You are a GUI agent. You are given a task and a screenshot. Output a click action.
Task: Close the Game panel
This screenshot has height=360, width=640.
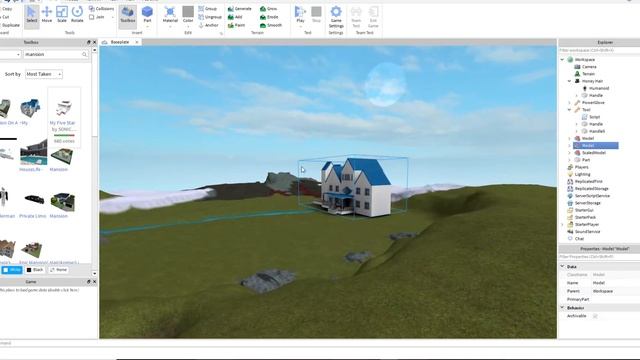tap(95, 282)
